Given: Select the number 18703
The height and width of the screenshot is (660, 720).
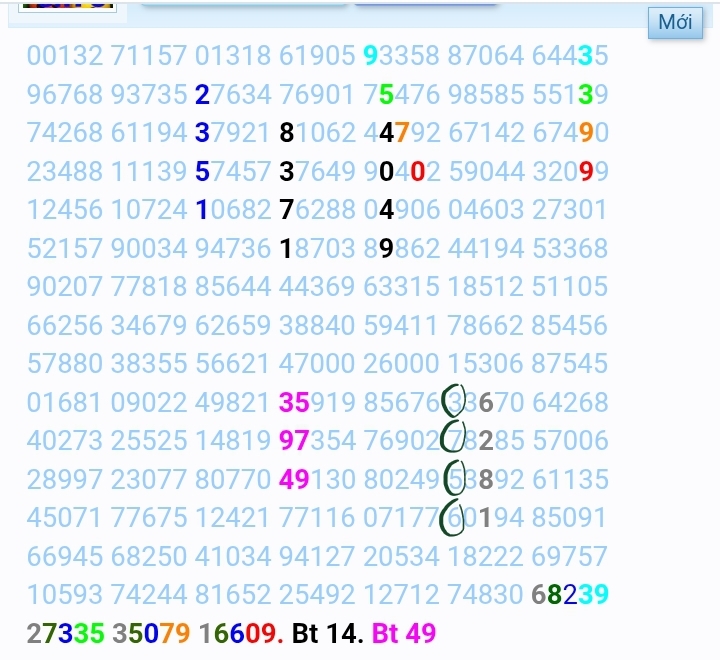Looking at the screenshot, I should click(317, 248).
